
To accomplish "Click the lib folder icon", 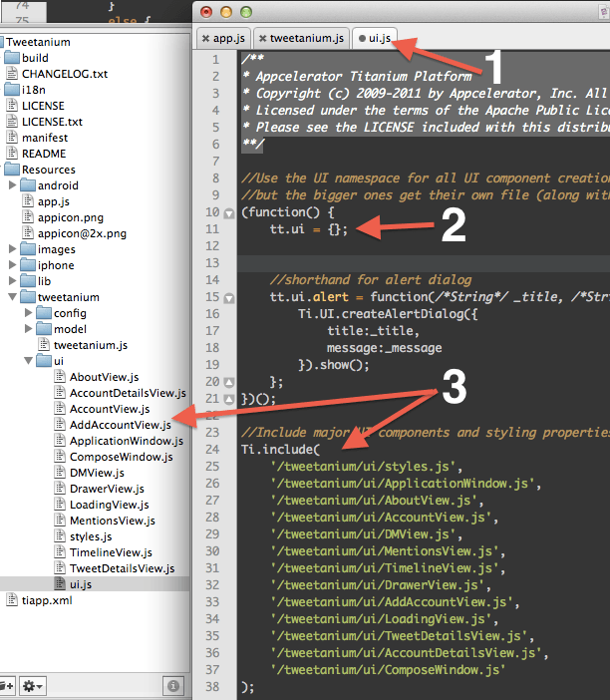I will pyautogui.click(x=28, y=281).
